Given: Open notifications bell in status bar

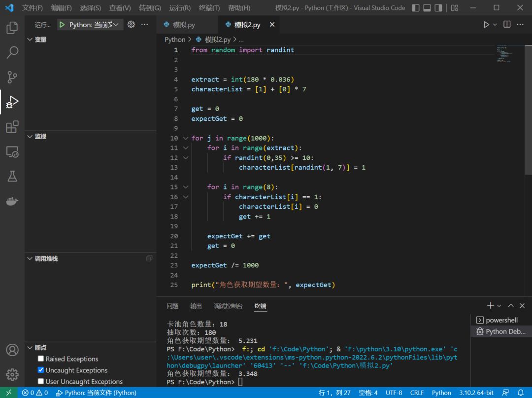Looking at the screenshot, I should (x=521, y=393).
